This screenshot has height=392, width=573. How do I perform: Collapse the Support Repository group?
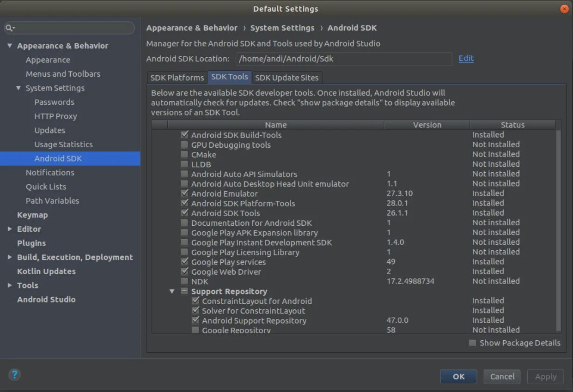[x=172, y=291]
